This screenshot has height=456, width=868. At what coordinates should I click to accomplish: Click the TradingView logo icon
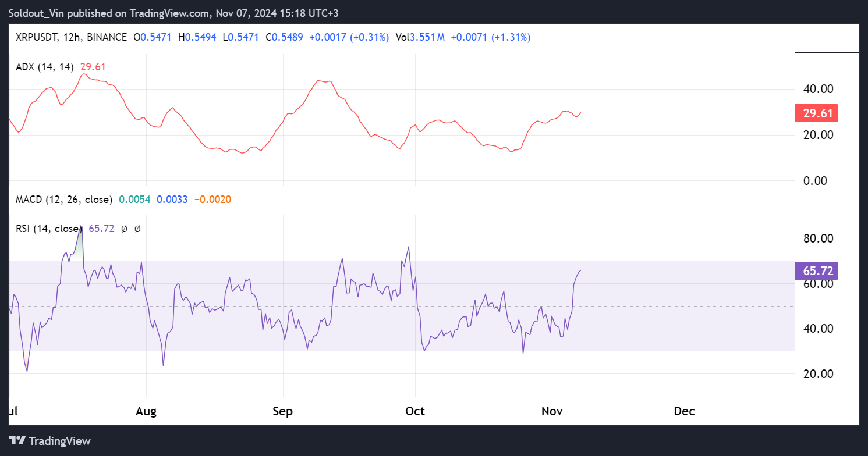[17, 441]
